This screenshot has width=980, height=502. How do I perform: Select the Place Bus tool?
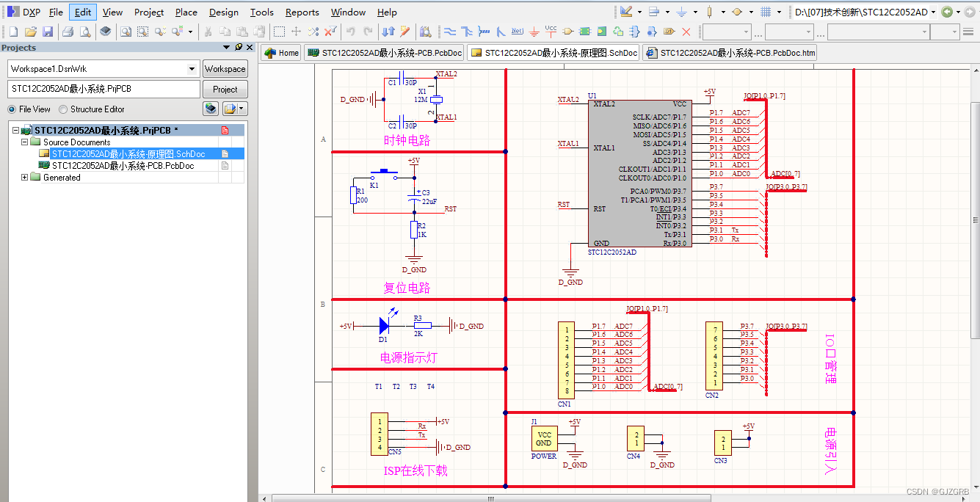click(x=467, y=31)
